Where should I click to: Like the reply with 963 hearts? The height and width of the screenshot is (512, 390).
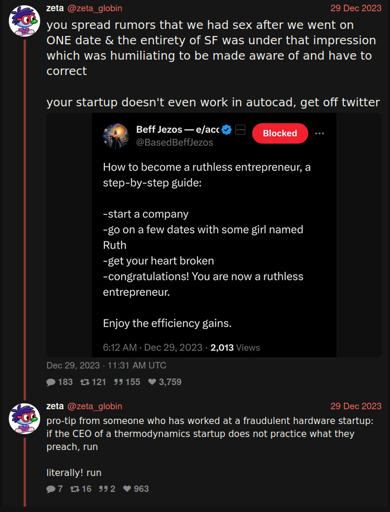pos(127,489)
